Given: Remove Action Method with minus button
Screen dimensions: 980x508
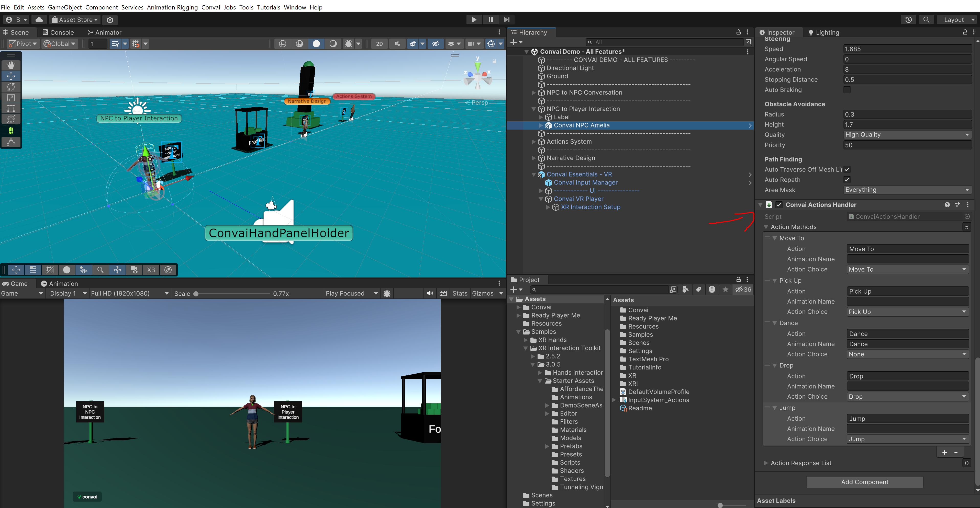Looking at the screenshot, I should click(x=956, y=452).
